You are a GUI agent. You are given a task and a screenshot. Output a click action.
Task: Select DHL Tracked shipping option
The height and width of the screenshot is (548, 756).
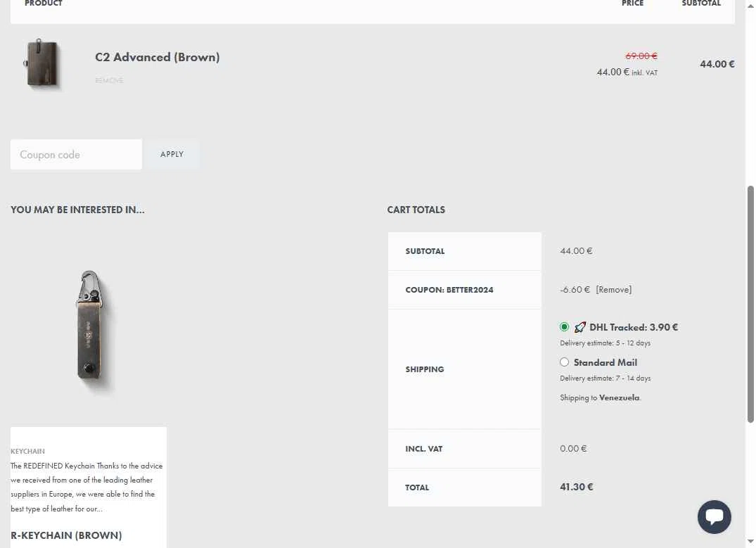coord(564,327)
